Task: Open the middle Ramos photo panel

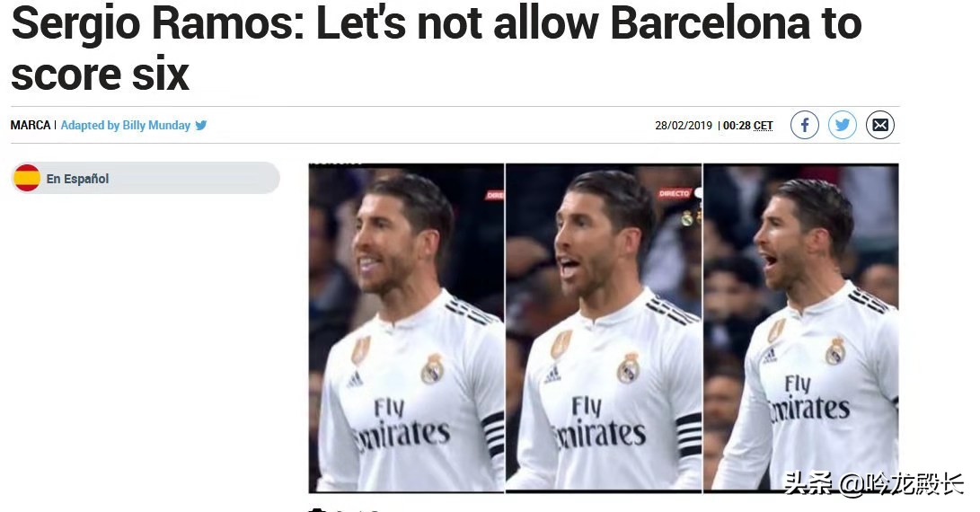Action: coord(604,328)
